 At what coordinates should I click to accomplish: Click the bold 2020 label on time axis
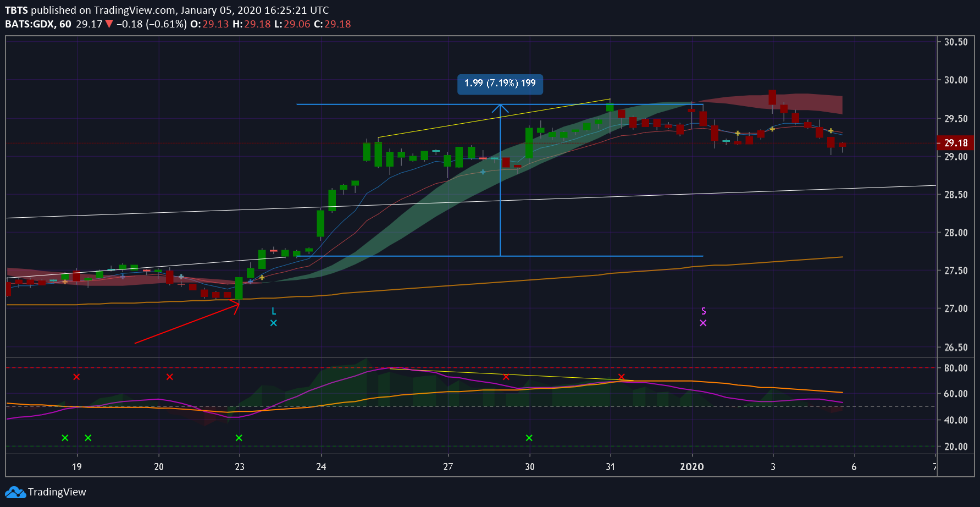[x=692, y=467]
